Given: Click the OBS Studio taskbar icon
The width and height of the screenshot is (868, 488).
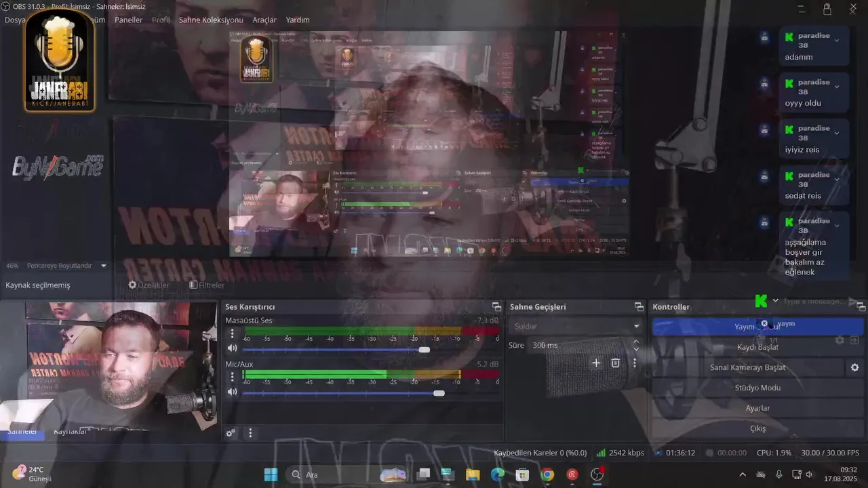Looking at the screenshot, I should coord(597,474).
